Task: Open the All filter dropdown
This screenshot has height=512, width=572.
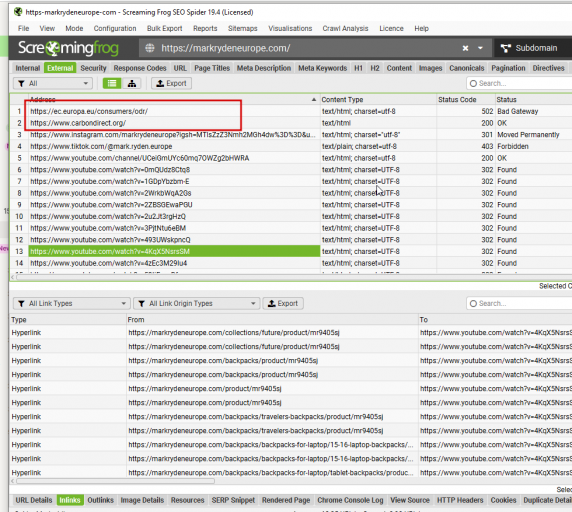Action: pos(53,84)
